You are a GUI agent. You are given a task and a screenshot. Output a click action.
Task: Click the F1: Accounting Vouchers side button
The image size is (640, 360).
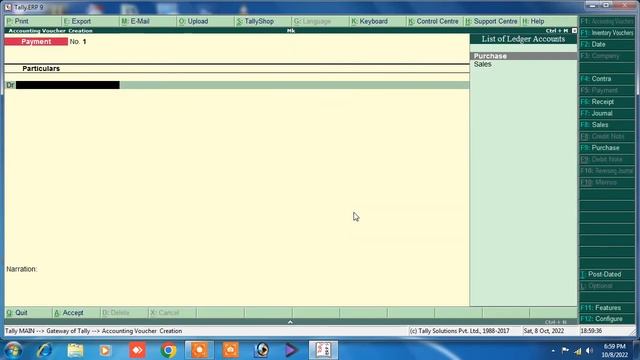(x=607, y=21)
